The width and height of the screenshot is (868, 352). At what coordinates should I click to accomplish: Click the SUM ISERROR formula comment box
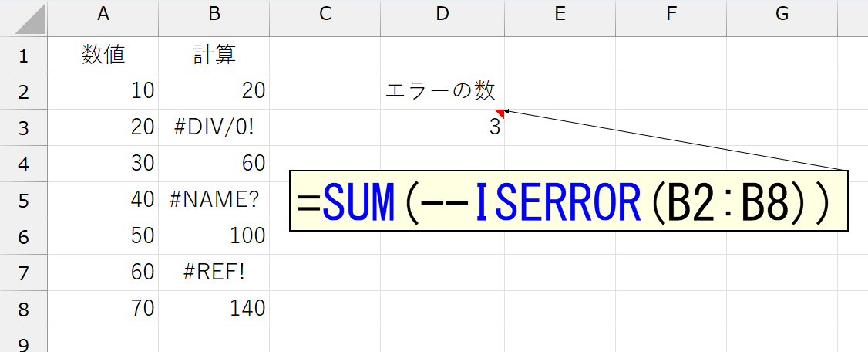569,201
